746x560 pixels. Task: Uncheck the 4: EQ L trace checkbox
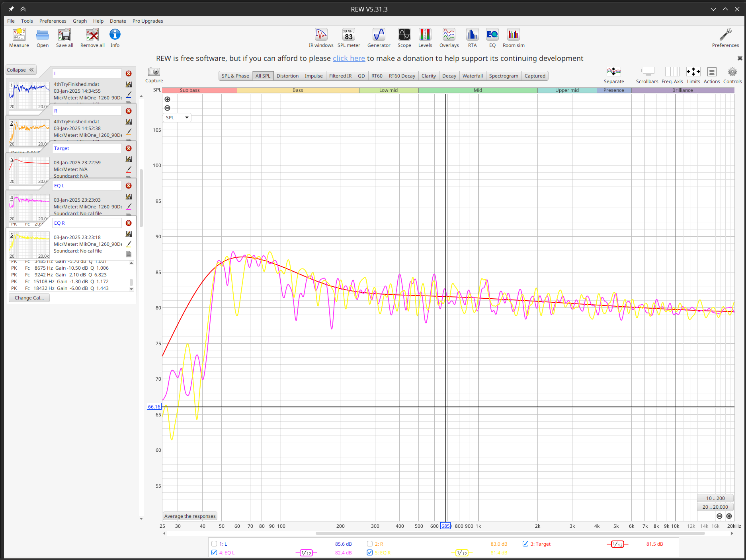(214, 552)
